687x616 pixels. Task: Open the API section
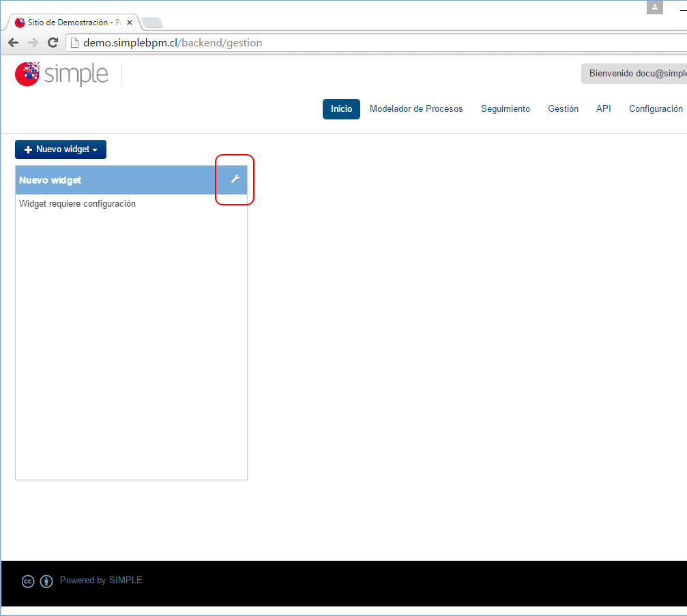pyautogui.click(x=603, y=109)
